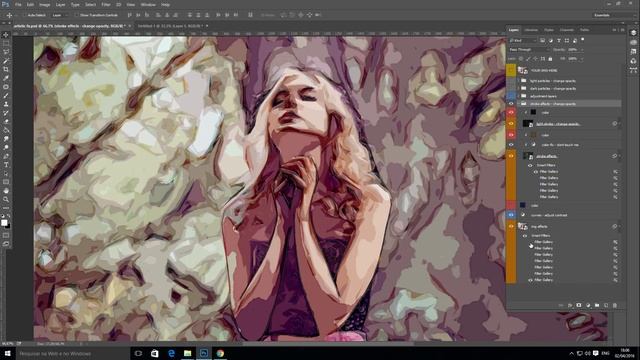Select the Zoom tool
Viewport: 640px width, 360px height.
click(6, 199)
